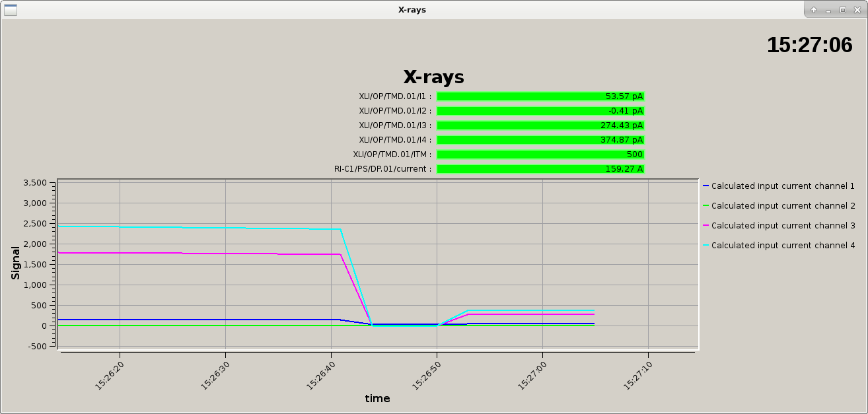Maximize the X-rays window
The height and width of the screenshot is (414, 868).
(x=842, y=10)
